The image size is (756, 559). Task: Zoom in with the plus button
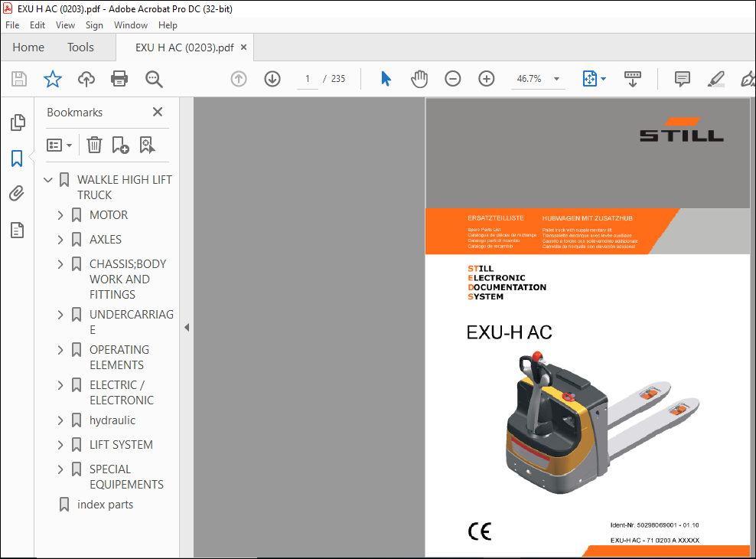pos(487,79)
